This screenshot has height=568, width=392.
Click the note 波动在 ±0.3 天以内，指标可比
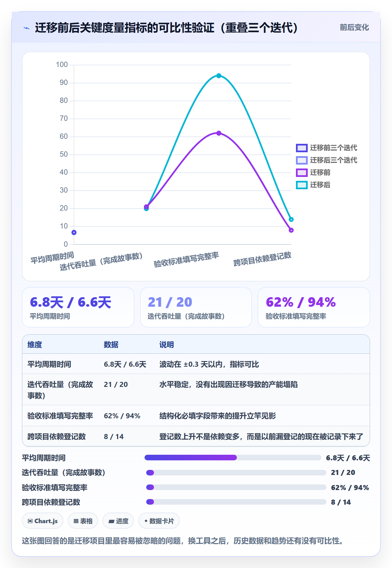click(209, 364)
